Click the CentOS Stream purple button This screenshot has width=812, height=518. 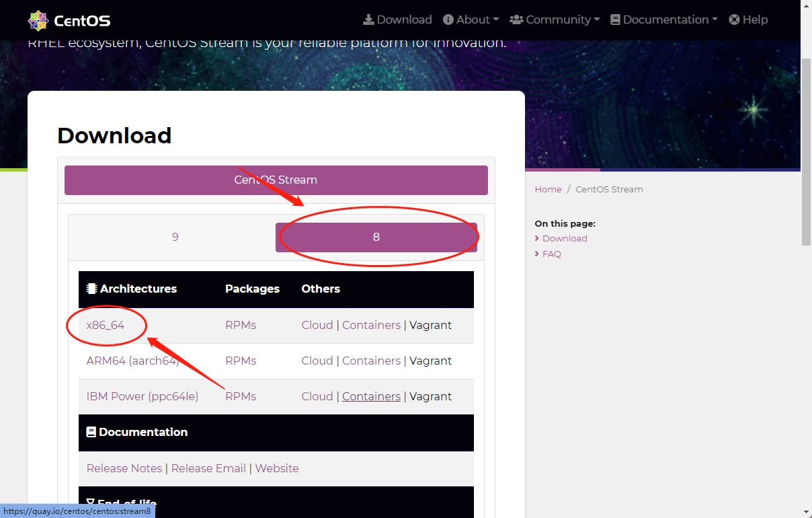pos(276,180)
